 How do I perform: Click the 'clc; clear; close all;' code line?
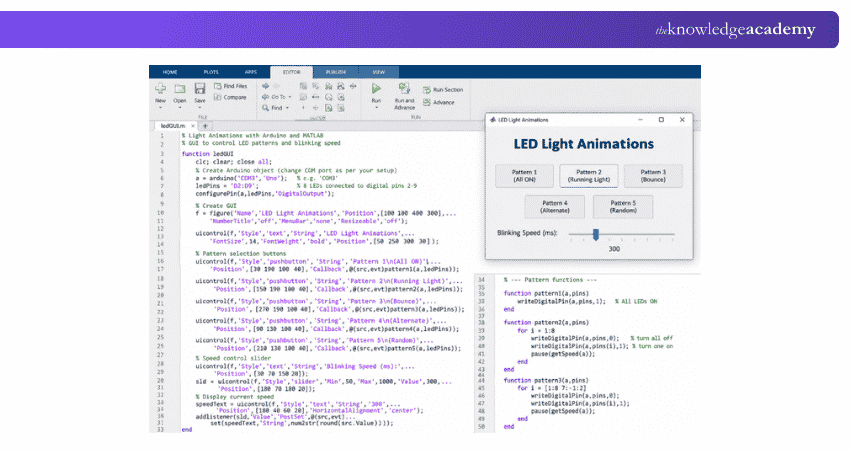[x=234, y=162]
